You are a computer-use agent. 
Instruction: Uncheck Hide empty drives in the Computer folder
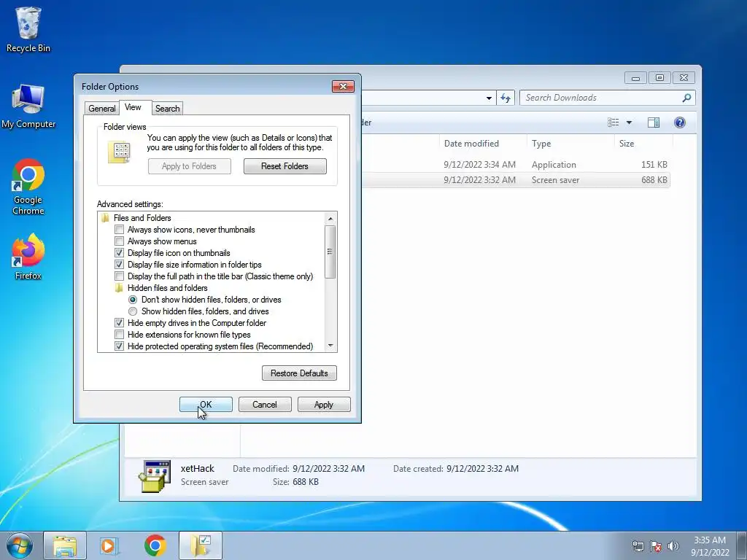pos(119,323)
